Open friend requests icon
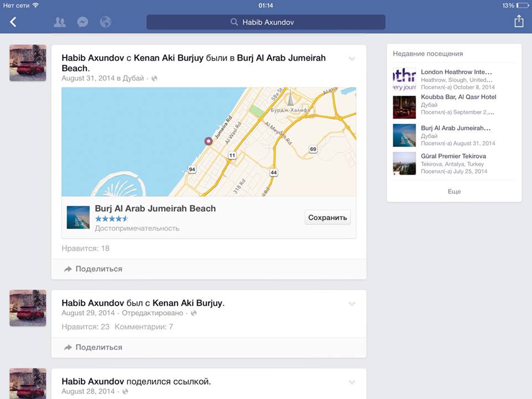 (60, 22)
